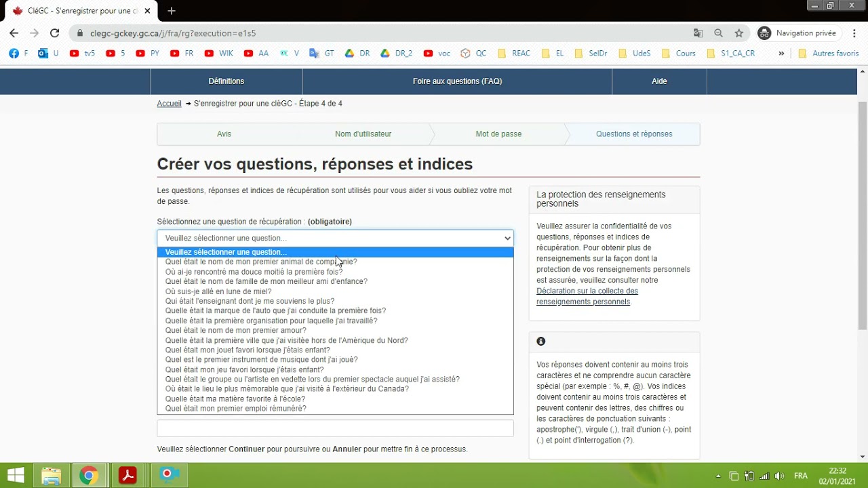
Task: Open the REAC bookmarks folder
Action: pyautogui.click(x=514, y=54)
